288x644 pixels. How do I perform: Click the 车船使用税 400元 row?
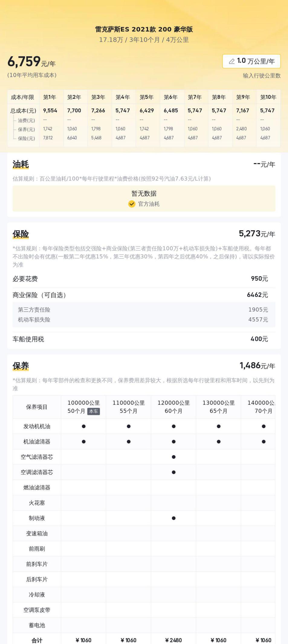point(144,339)
